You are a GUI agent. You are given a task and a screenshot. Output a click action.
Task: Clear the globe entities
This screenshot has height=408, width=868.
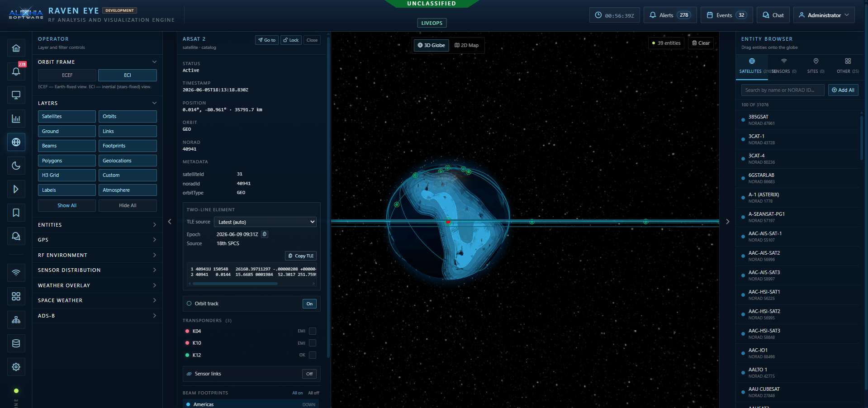click(701, 43)
